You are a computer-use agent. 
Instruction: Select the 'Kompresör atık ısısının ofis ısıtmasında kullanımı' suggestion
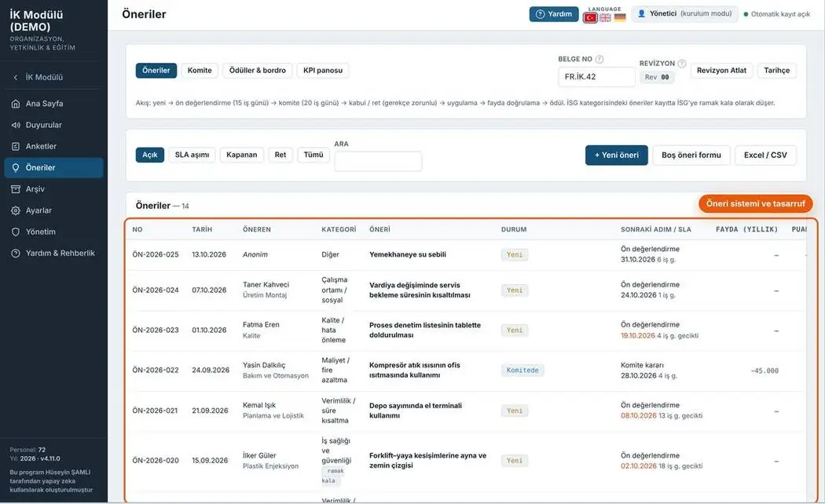click(x=415, y=370)
